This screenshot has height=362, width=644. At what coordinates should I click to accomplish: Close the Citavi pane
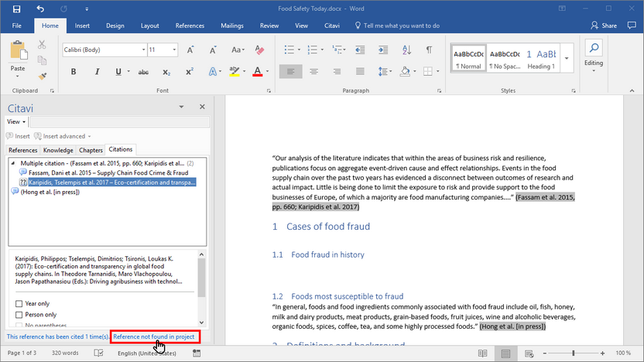point(202,107)
